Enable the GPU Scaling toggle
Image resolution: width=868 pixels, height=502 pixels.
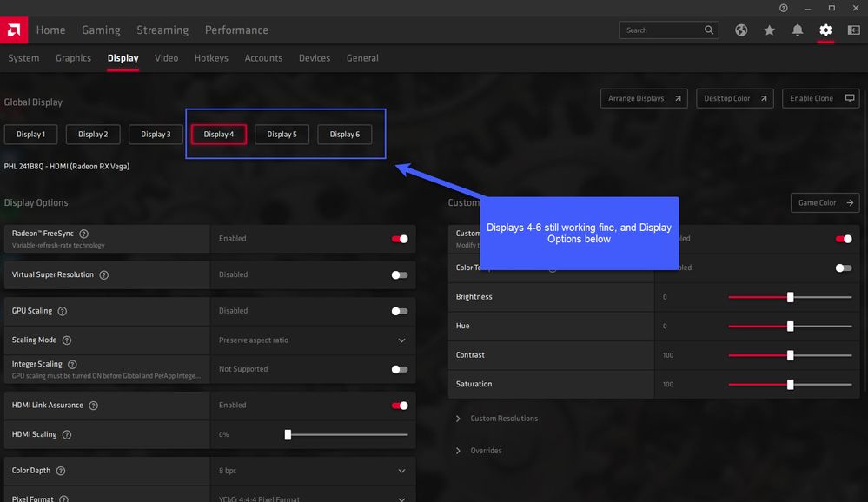[400, 311]
